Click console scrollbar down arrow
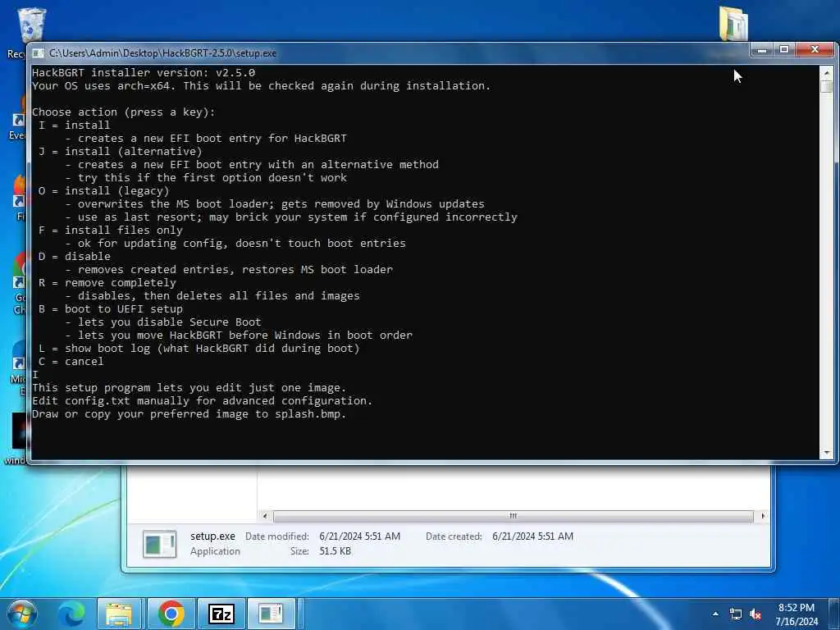840x630 pixels. tap(827, 453)
